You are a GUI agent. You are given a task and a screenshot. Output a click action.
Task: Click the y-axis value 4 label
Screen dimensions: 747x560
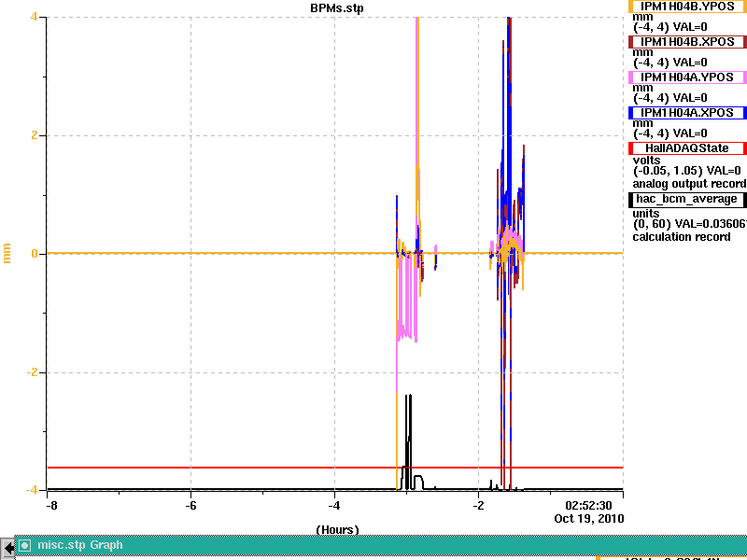coord(35,17)
